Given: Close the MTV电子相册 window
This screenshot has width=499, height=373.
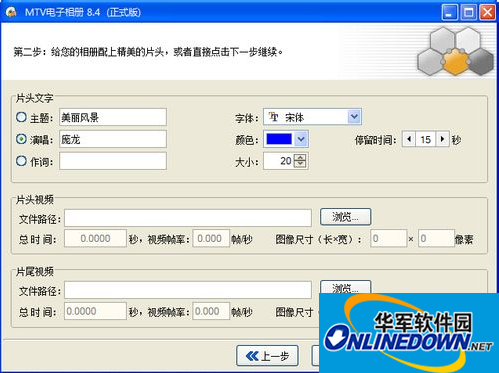Looking at the screenshot, I should coord(487,12).
